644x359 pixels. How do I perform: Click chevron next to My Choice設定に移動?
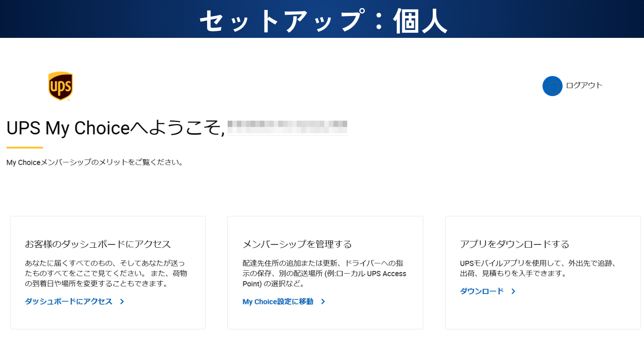pyautogui.click(x=323, y=302)
